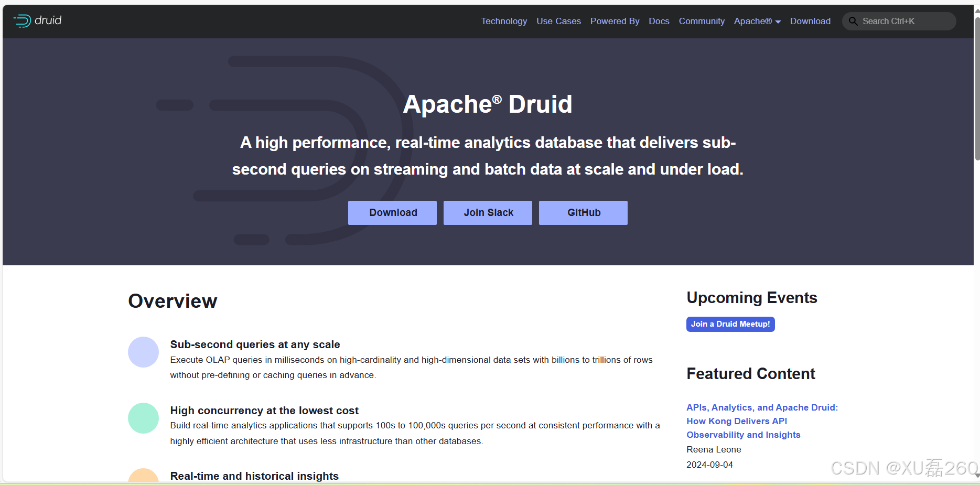The image size is (980, 485).
Task: Click the GitHub button
Action: pos(583,213)
